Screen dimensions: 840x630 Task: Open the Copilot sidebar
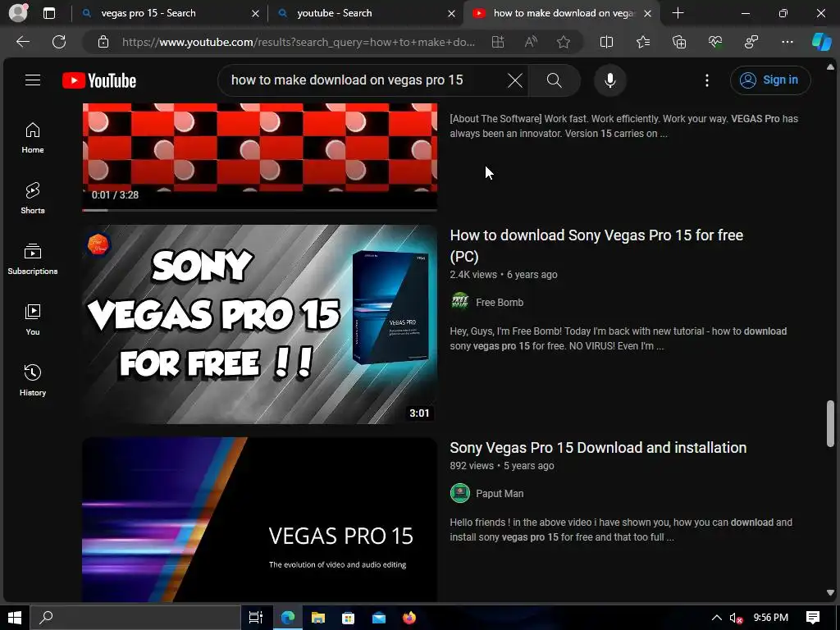[821, 42]
